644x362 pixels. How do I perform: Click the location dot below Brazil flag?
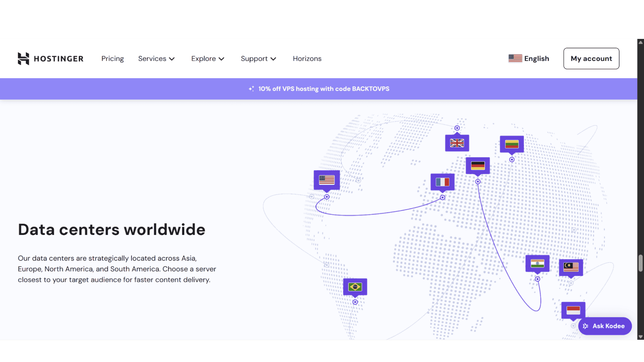tap(355, 302)
